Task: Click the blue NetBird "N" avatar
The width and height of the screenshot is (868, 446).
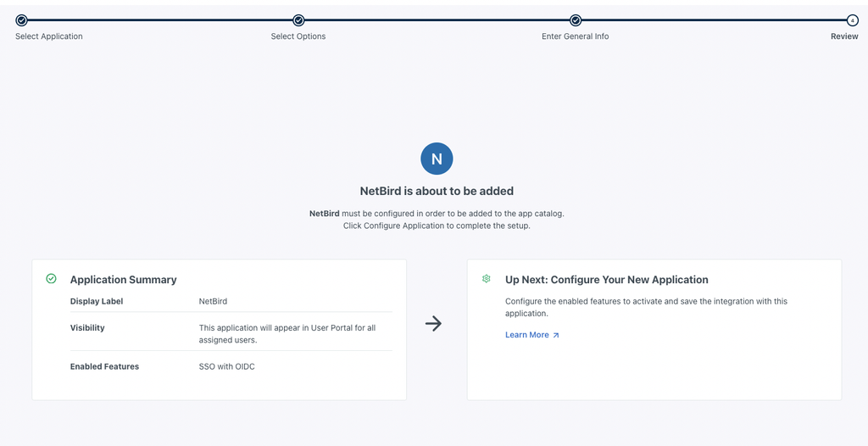Action: pyautogui.click(x=437, y=159)
